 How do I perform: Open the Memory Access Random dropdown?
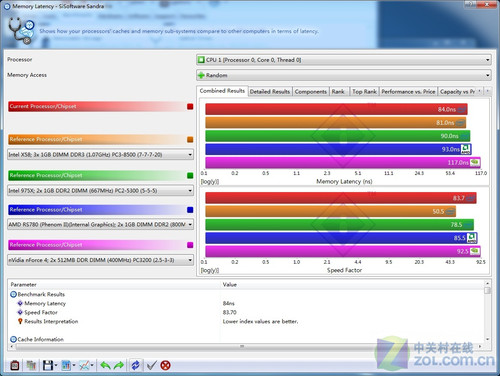pos(344,75)
